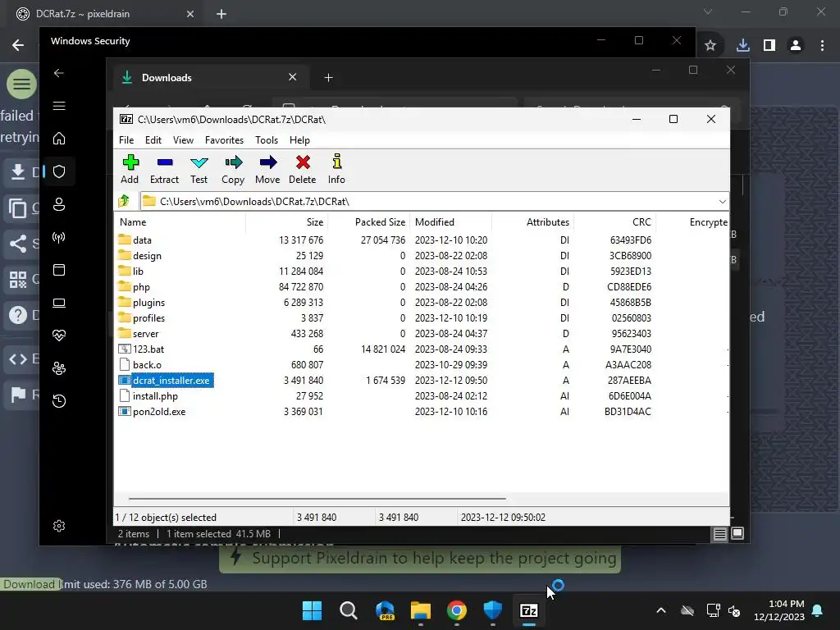
Task: Switch File Explorer to large icons view
Action: pos(737,533)
